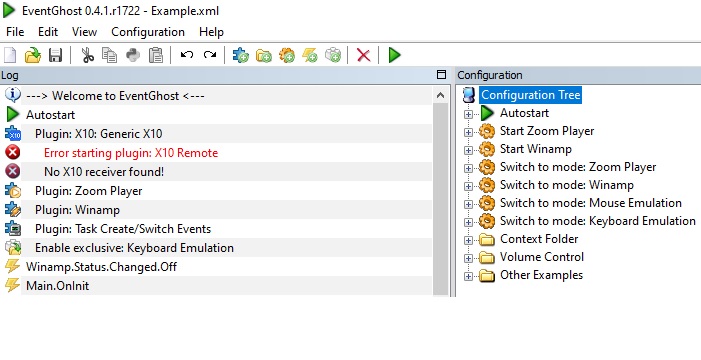The image size is (701, 360).
Task: Click the lightning icon beside Winamp.Status.Changed.Off
Action: [x=13, y=267]
